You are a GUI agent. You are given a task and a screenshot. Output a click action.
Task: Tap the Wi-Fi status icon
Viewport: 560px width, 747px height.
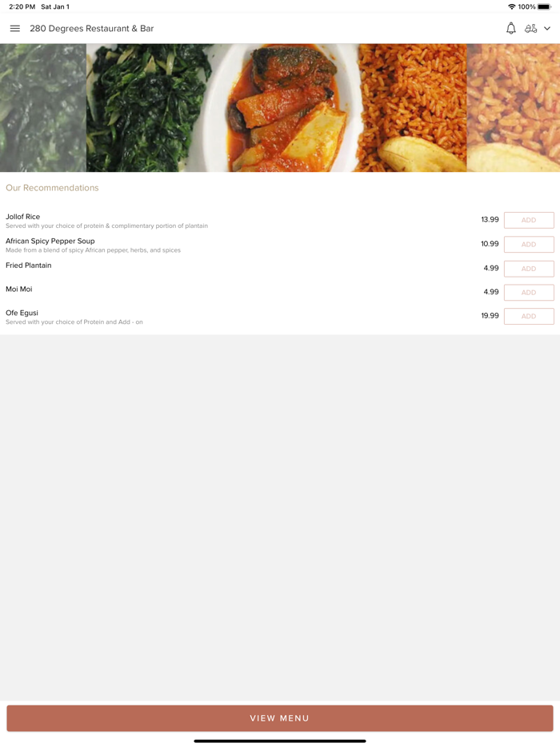(x=512, y=6)
